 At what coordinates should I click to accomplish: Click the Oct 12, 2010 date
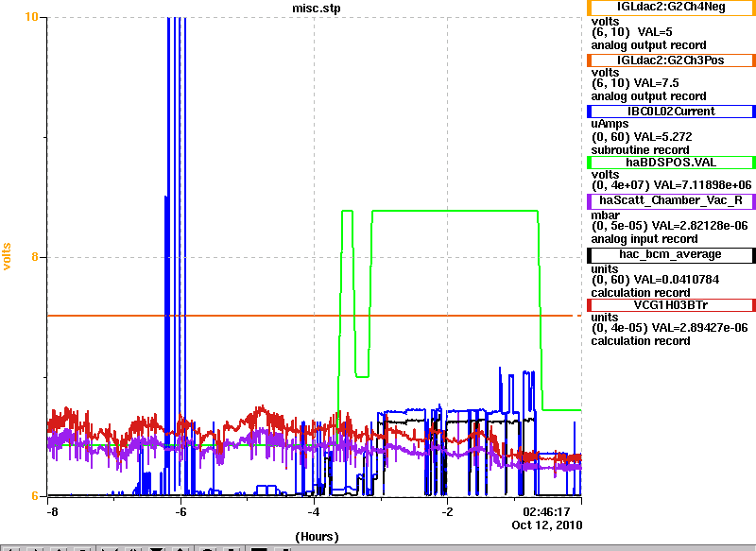coord(547,525)
